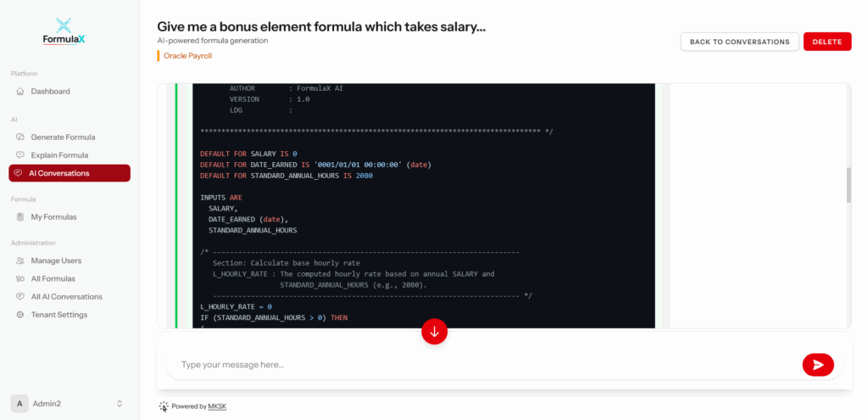Click the Manage Users people icon
This screenshot has width=868, height=420.
pos(20,260)
